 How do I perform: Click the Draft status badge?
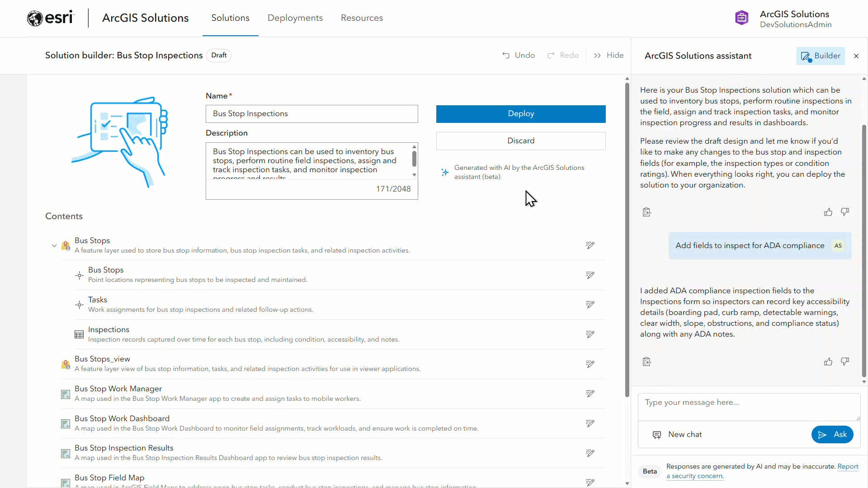(219, 56)
